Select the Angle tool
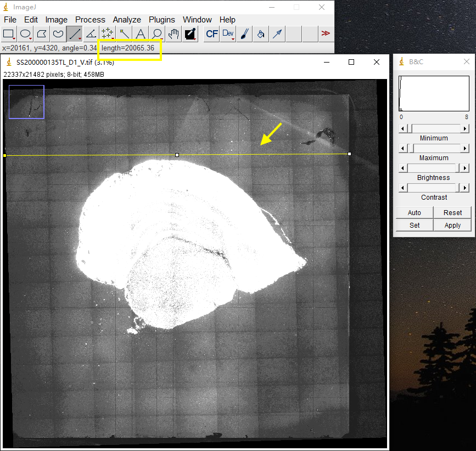 91,34
